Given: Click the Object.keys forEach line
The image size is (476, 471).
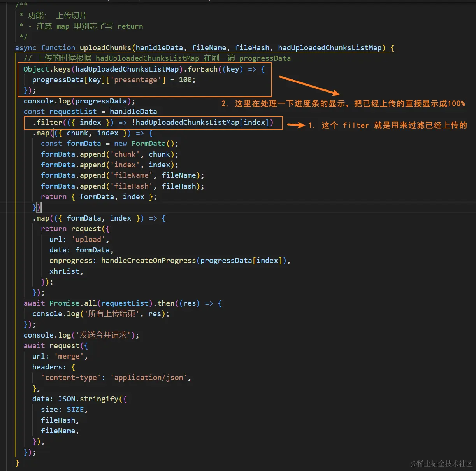Looking at the screenshot, I should click(144, 69).
